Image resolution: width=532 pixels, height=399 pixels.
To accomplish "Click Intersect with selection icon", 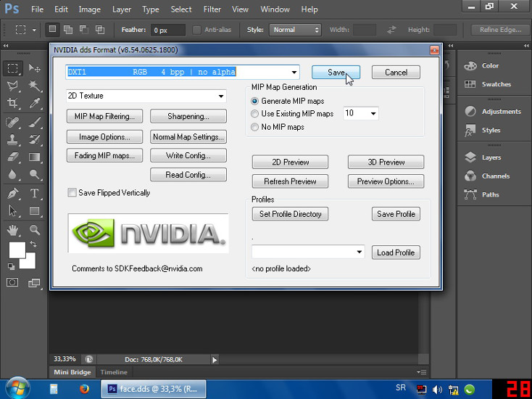I will 100,30.
